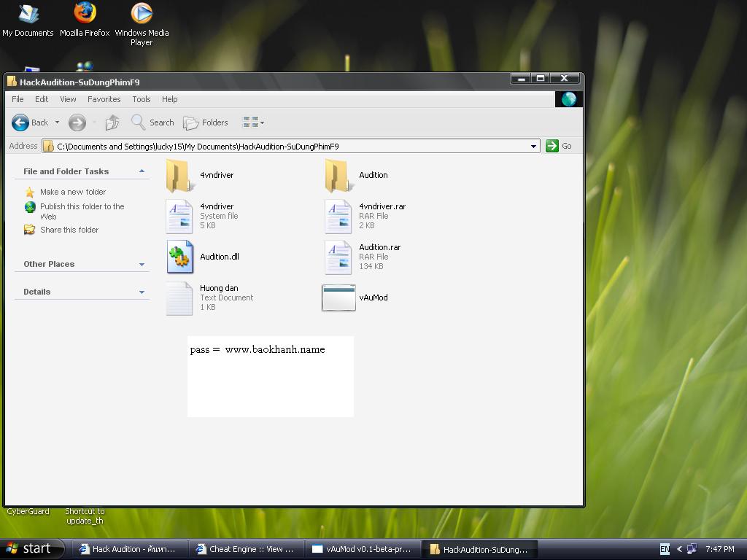Toggle the Folders pane button
Viewport: 747px width, 560px height.
(206, 122)
